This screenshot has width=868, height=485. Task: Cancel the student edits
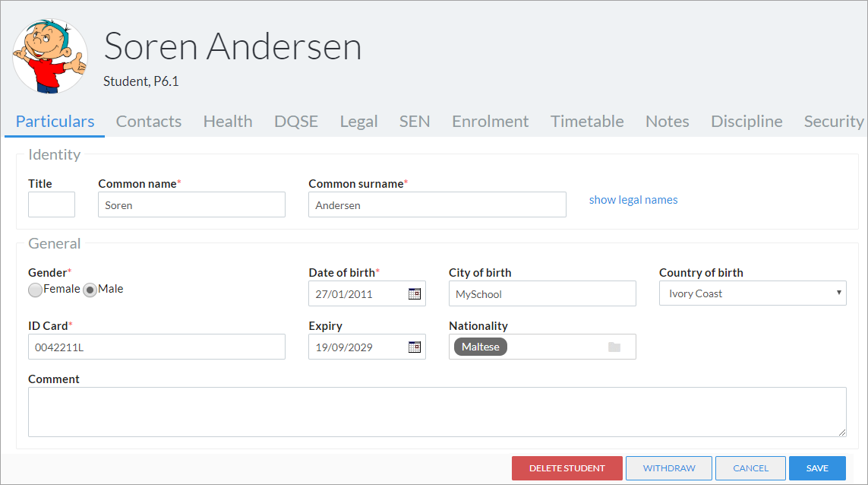750,468
